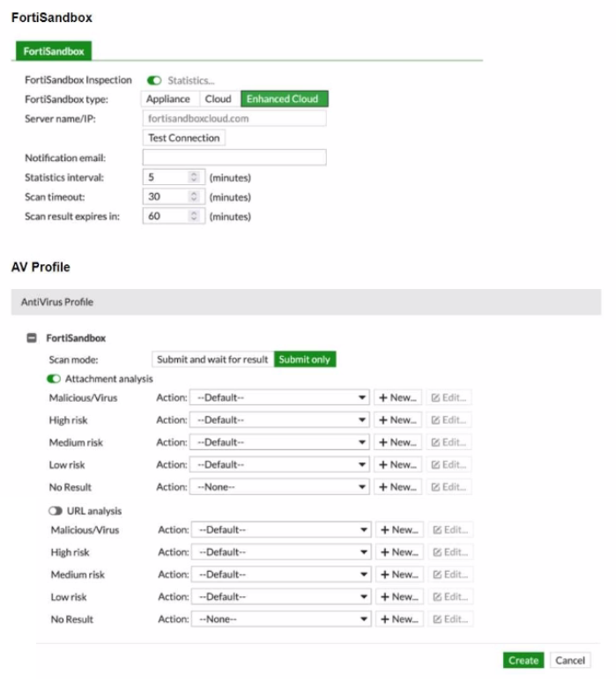Enable URL analysis toggle

click(56, 511)
